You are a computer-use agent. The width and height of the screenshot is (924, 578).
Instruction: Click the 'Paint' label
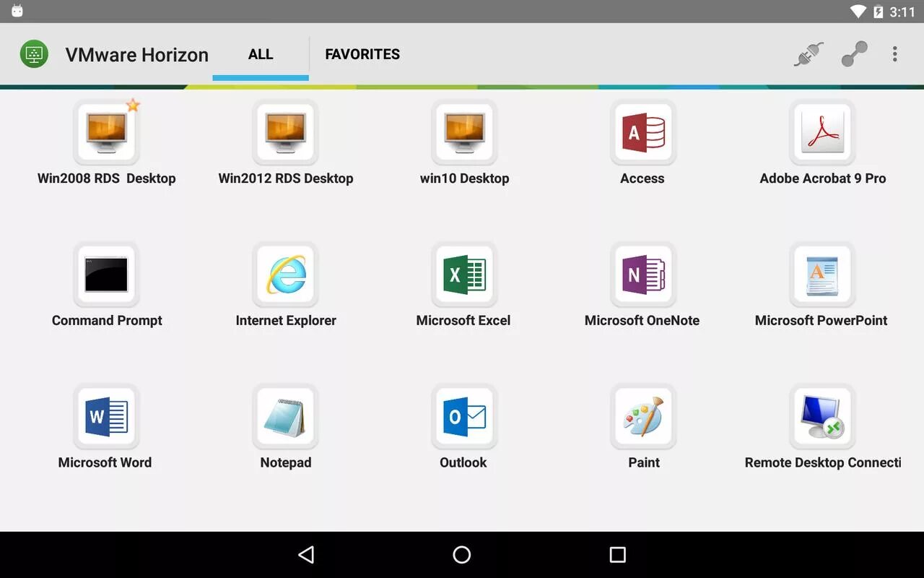click(x=644, y=463)
